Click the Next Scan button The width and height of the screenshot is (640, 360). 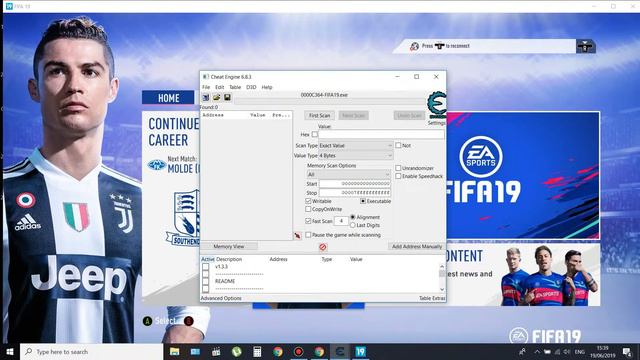pyautogui.click(x=353, y=116)
